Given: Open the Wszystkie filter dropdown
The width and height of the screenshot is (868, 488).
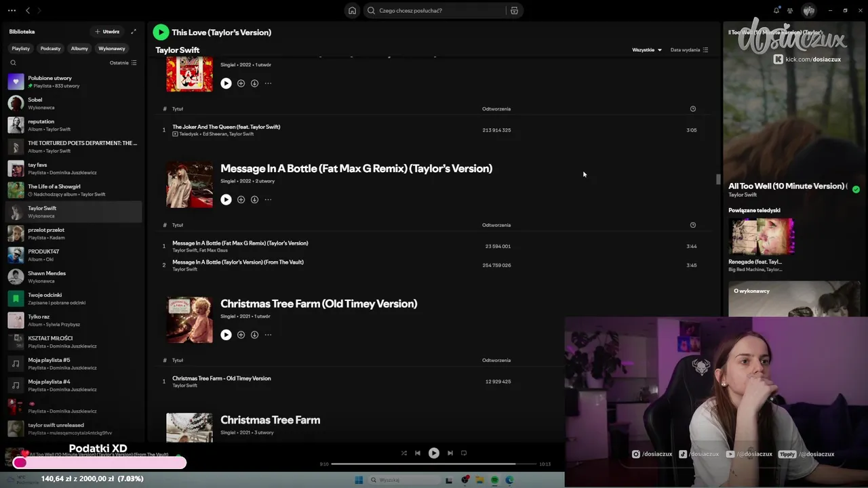Looking at the screenshot, I should (x=647, y=49).
